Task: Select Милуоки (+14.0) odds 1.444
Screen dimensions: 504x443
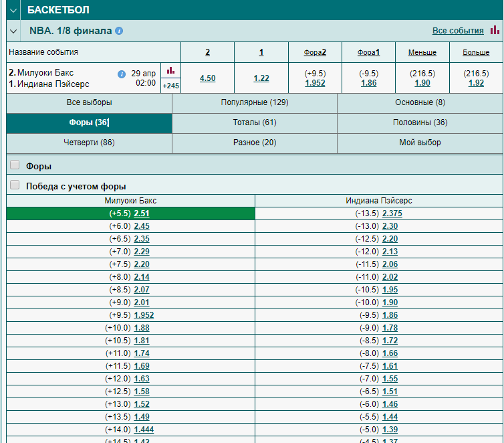Action: click(144, 430)
